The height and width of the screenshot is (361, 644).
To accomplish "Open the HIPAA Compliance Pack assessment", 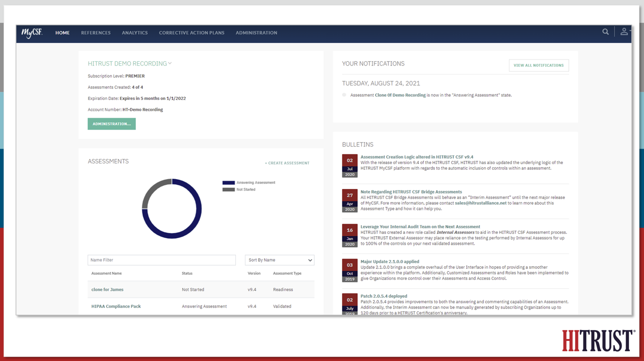I will click(x=116, y=306).
